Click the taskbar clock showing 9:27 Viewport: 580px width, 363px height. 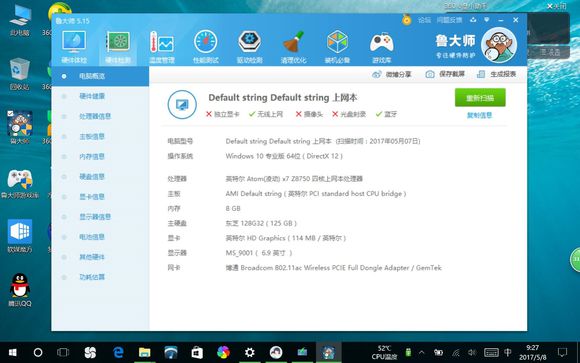(533, 353)
